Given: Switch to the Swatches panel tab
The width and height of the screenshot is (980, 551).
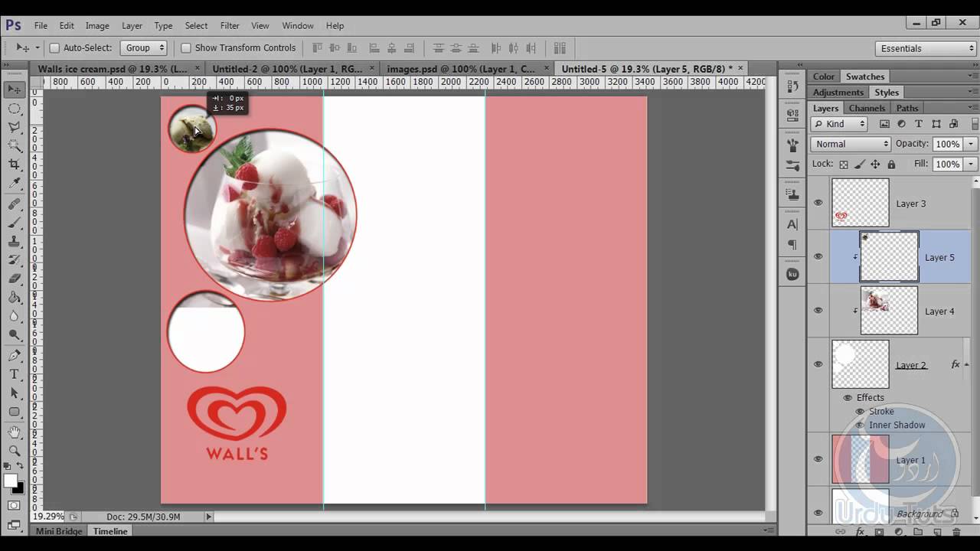Looking at the screenshot, I should point(865,77).
